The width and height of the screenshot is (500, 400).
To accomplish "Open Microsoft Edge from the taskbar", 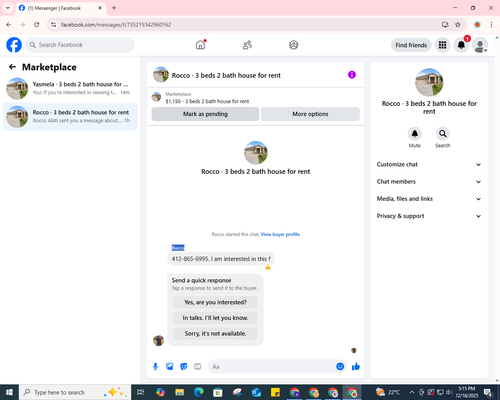I will (x=199, y=392).
